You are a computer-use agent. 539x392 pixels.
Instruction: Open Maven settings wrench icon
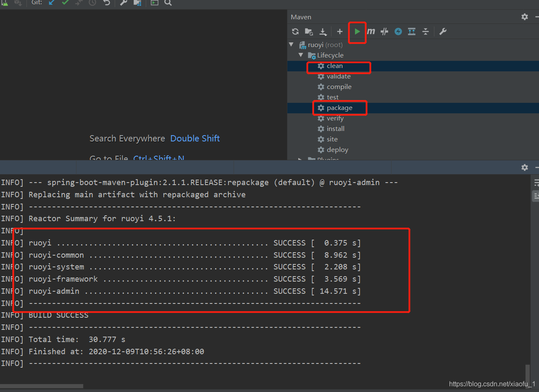[443, 31]
